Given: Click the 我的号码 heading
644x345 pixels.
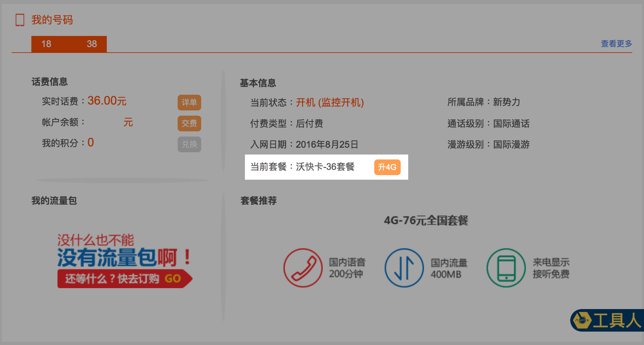Looking at the screenshot, I should (x=52, y=20).
